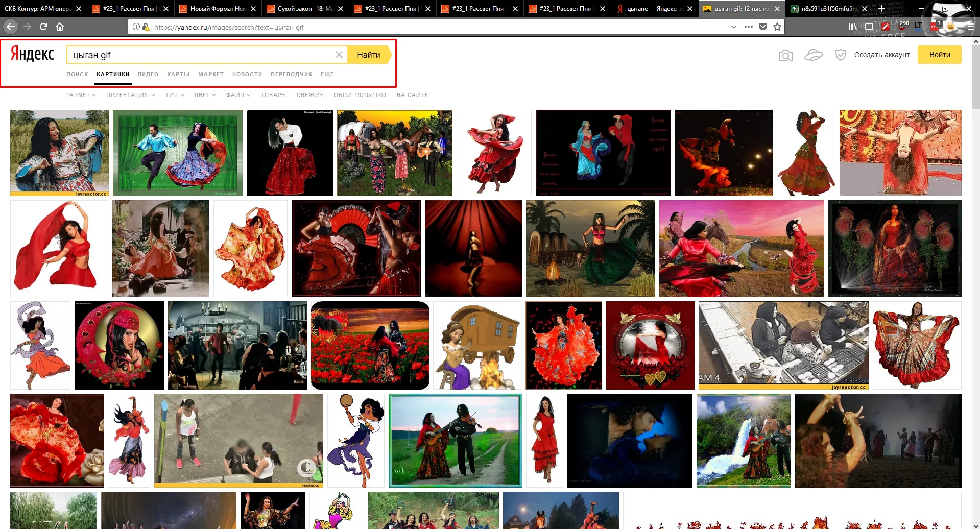Toggle the На сайте filter
The height and width of the screenshot is (529, 980).
click(413, 95)
